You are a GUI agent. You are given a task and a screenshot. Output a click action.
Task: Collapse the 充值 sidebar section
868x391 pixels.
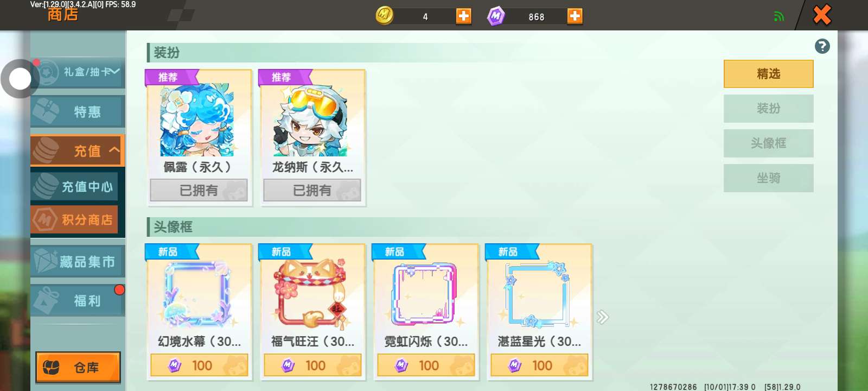pyautogui.click(x=78, y=150)
